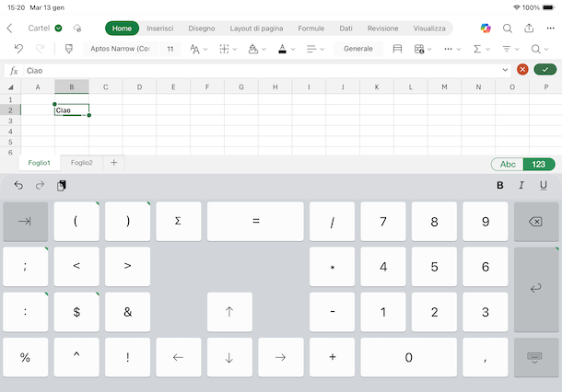
Task: Click the ribbon redo arrow
Action: coord(40,49)
